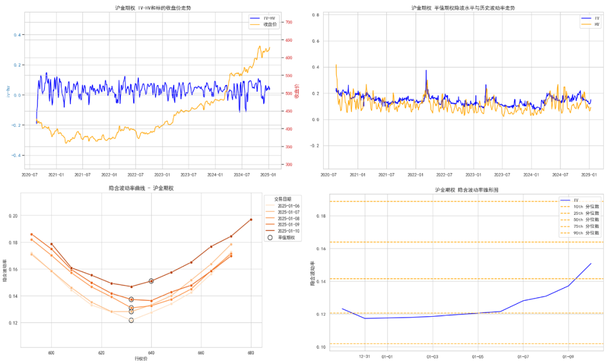Click the title '隐含波动率曲线 - 沪金期权'
The image size is (609, 364).
coord(141,188)
